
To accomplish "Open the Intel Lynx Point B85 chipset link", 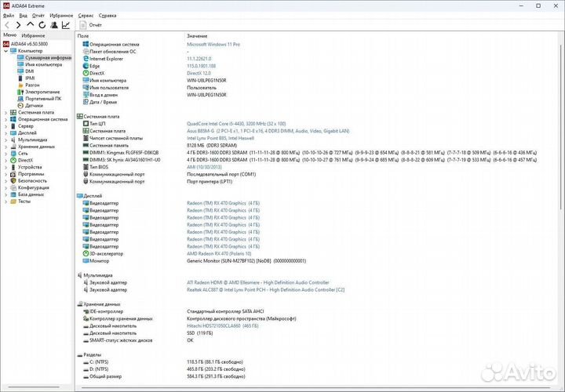I will 221,138.
